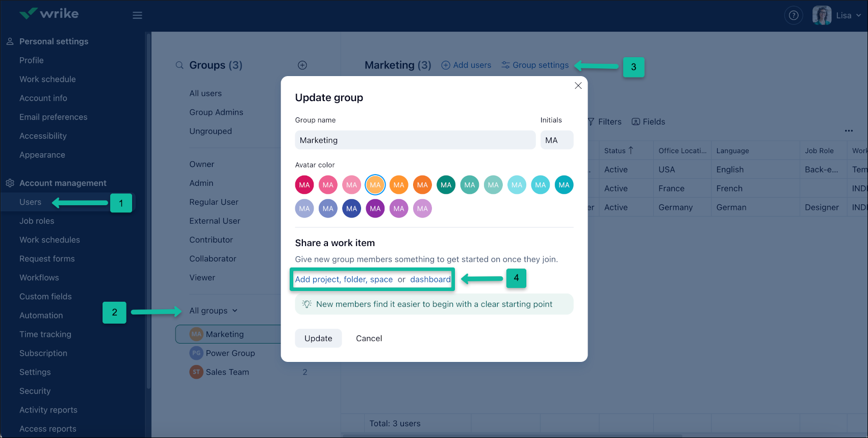
Task: Select Ungrouped users
Action: point(211,131)
